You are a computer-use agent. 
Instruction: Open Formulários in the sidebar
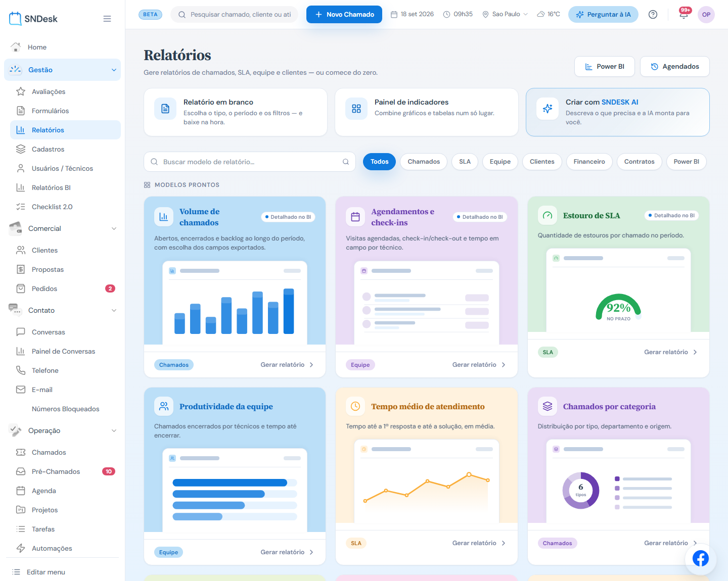click(x=65, y=111)
